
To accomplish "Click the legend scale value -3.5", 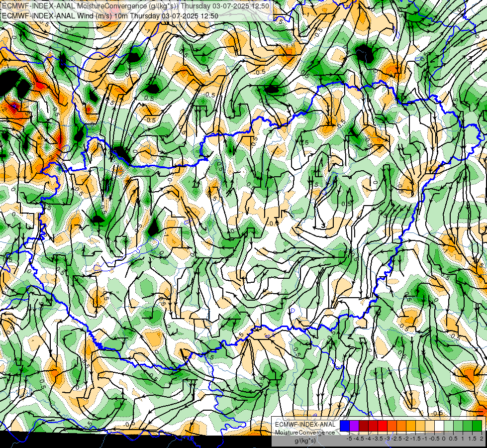I will click(378, 439).
